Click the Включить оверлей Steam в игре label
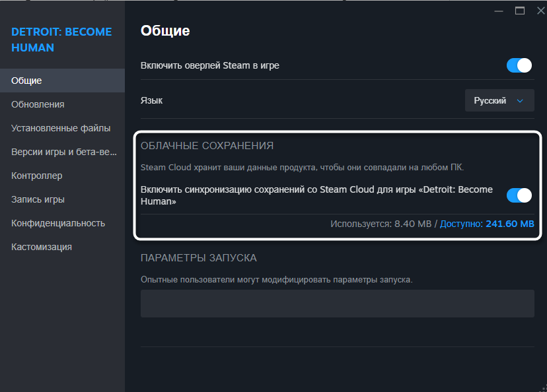This screenshot has width=547, height=392. (x=209, y=65)
